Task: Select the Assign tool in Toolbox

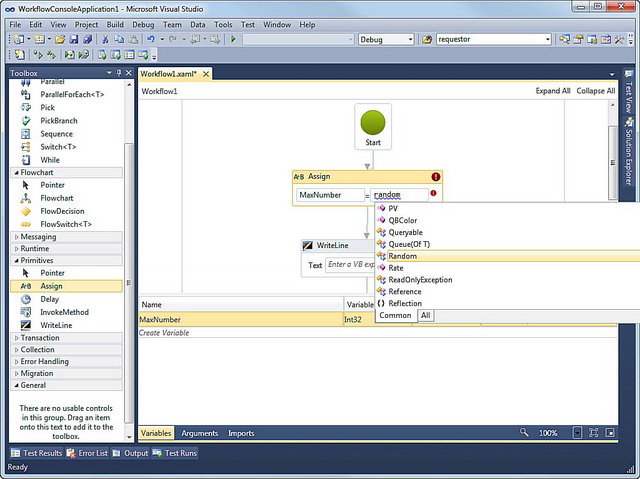Action: pos(67,286)
